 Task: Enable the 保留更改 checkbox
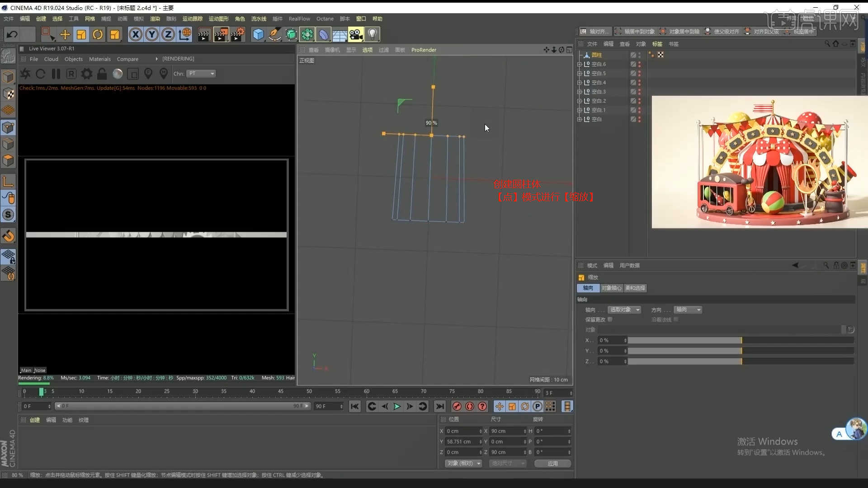[x=610, y=319]
